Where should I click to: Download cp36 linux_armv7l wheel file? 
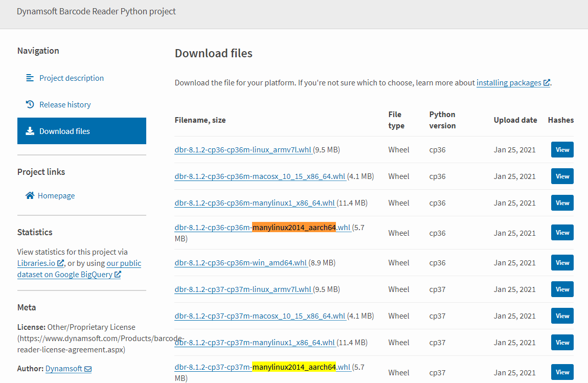tap(243, 150)
